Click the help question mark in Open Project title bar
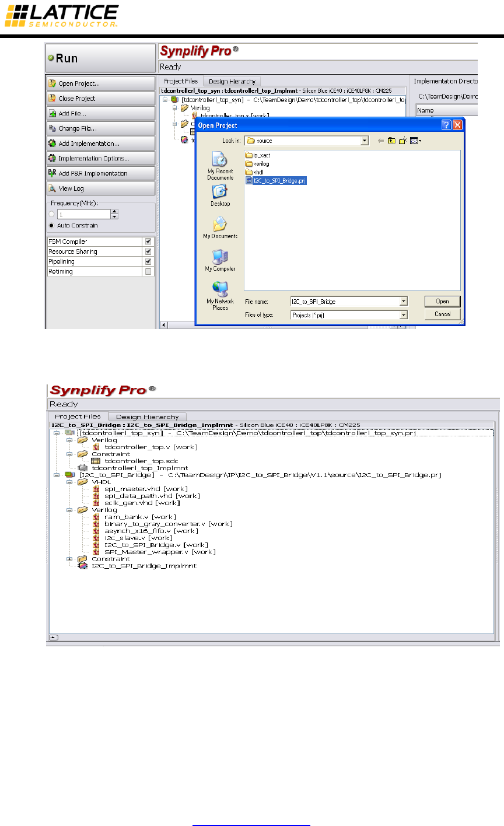Screen dimensions: 504x826 point(446,125)
